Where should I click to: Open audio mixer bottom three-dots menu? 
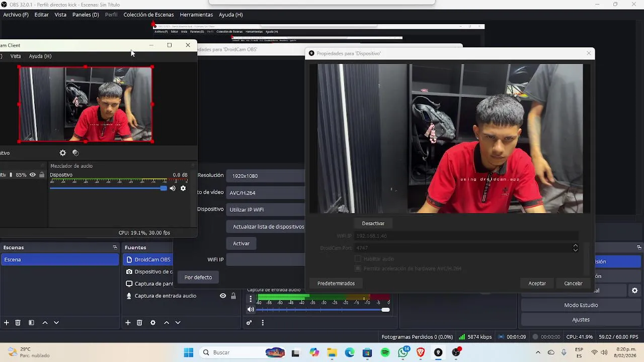pyautogui.click(x=263, y=323)
